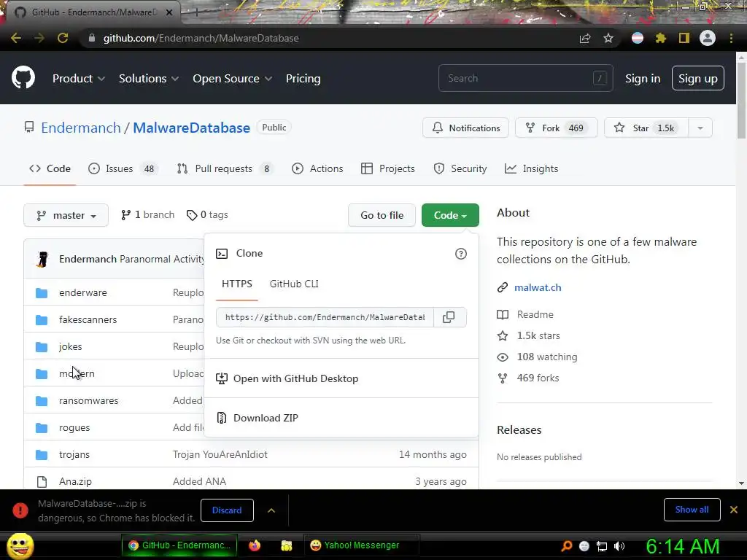This screenshot has width=747, height=560.
Task: Open the magnifier icon in the system tray
Action: click(x=567, y=545)
